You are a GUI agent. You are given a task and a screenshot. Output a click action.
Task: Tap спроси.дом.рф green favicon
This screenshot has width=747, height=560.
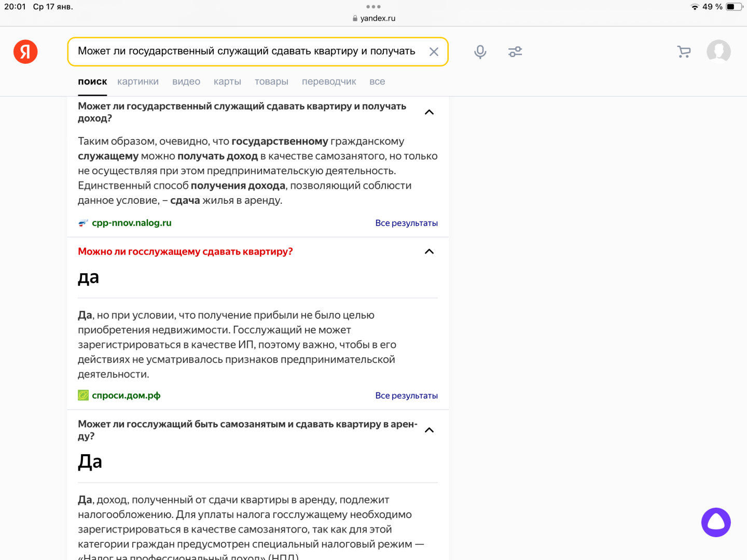pyautogui.click(x=83, y=395)
